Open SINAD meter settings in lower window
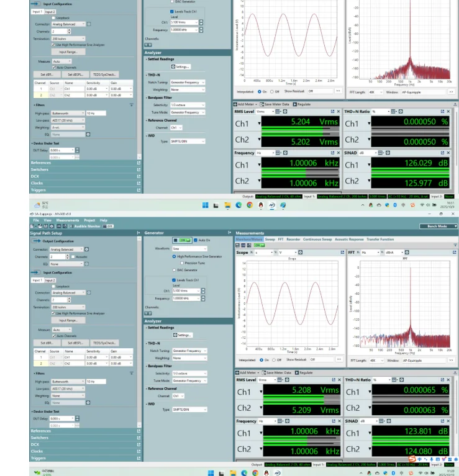Viewport: 459px width, 476px height. click(389, 421)
